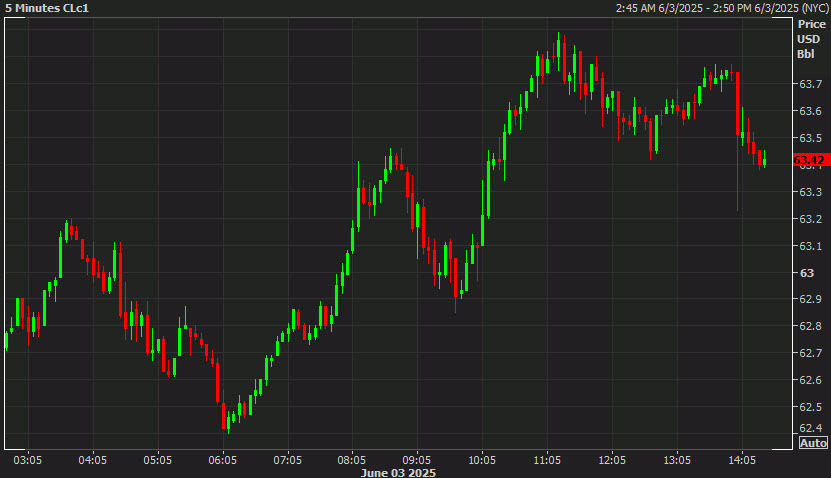This screenshot has height=478, width=831.
Task: Click the 'Price' axis header label
Action: click(811, 24)
